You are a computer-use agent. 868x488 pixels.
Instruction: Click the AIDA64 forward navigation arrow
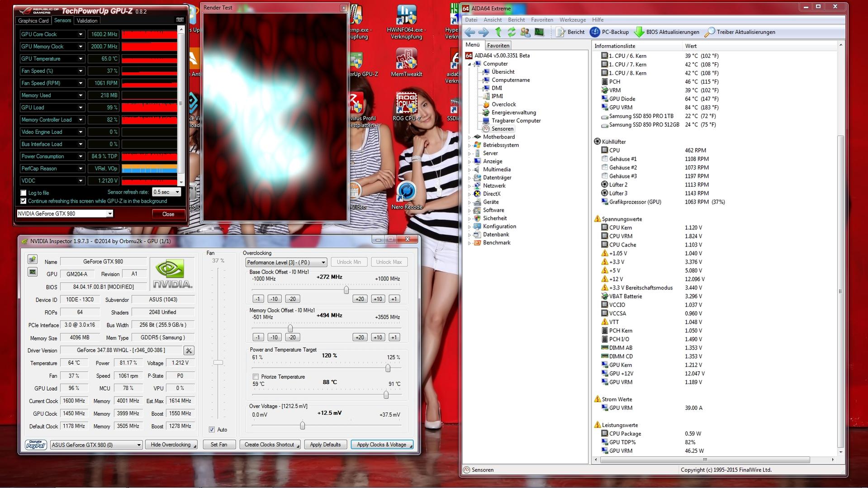point(484,32)
